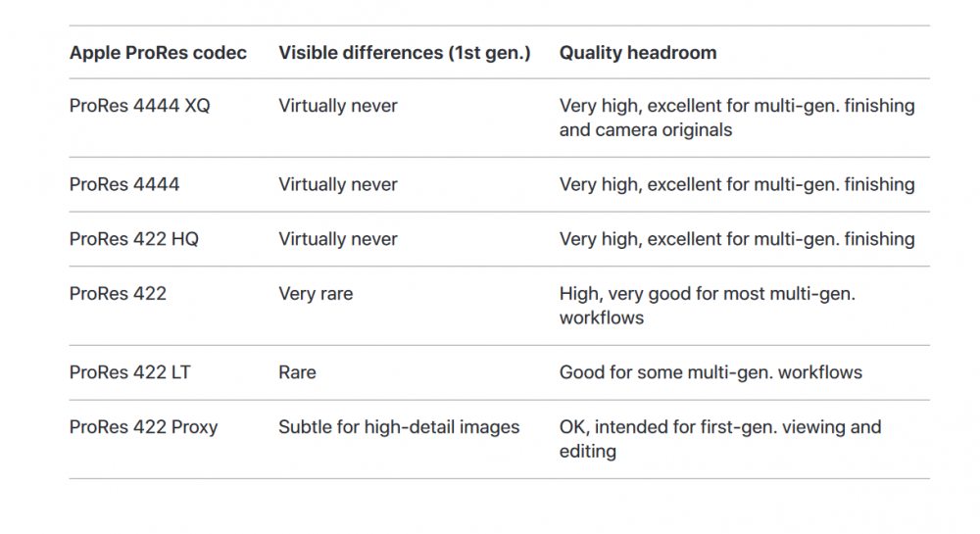
Task: Click the "Apple ProRes codec" column header
Action: [x=158, y=53]
